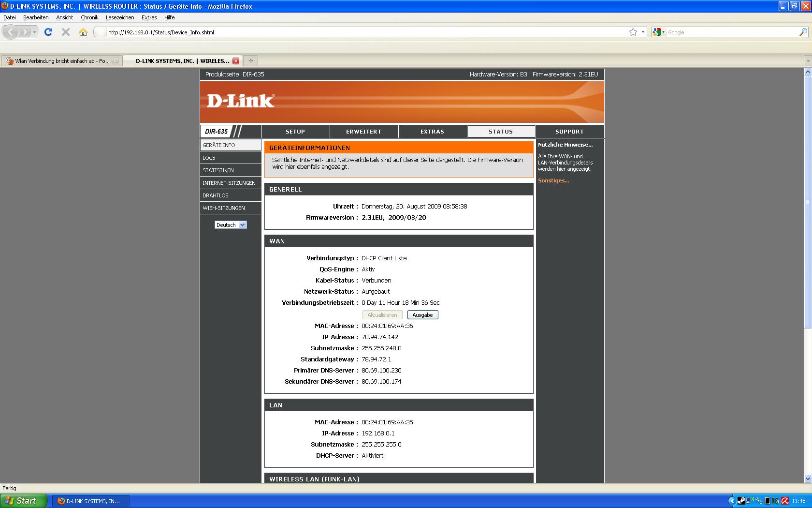The width and height of the screenshot is (812, 508).
Task: Close the D-LINK SYSTEMS tab
Action: pyautogui.click(x=236, y=61)
